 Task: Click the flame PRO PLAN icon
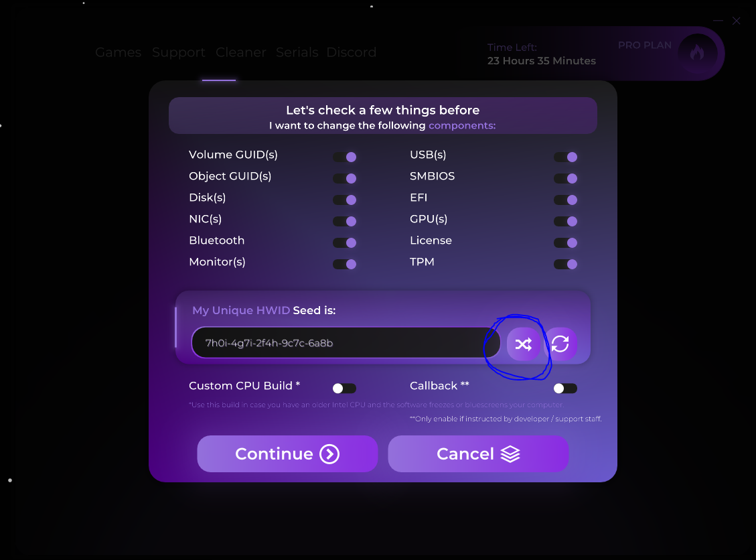tap(697, 53)
